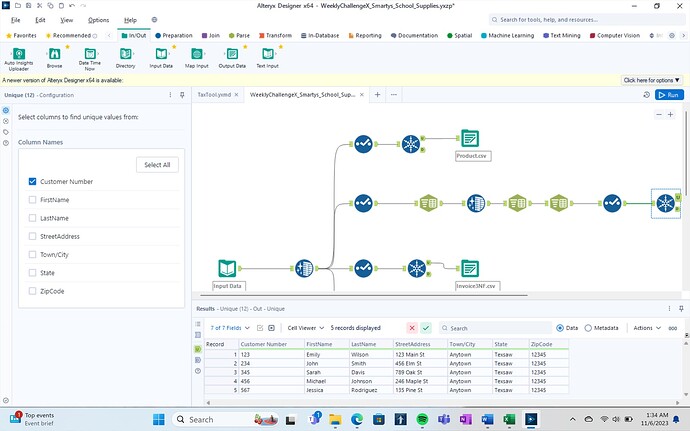Open Spotify from the Windows taskbar
690x431 pixels.
coord(421,419)
